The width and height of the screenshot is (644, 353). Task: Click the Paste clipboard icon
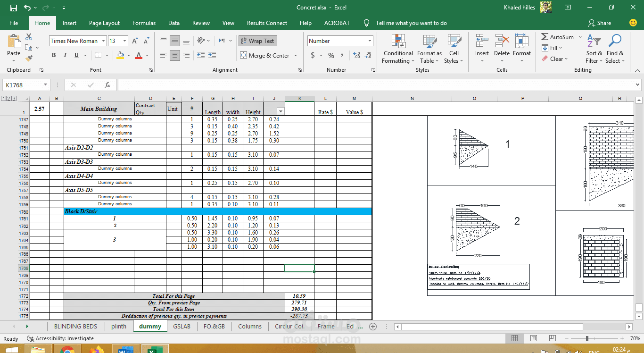[14, 42]
